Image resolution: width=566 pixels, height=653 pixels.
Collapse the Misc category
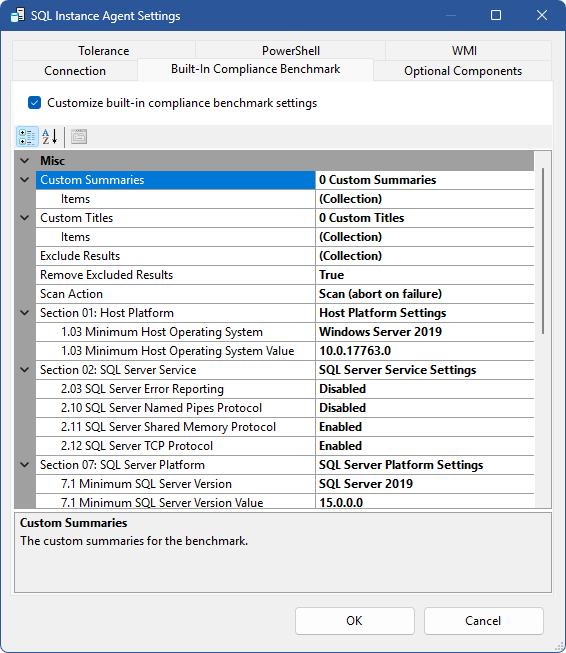tap(25, 161)
